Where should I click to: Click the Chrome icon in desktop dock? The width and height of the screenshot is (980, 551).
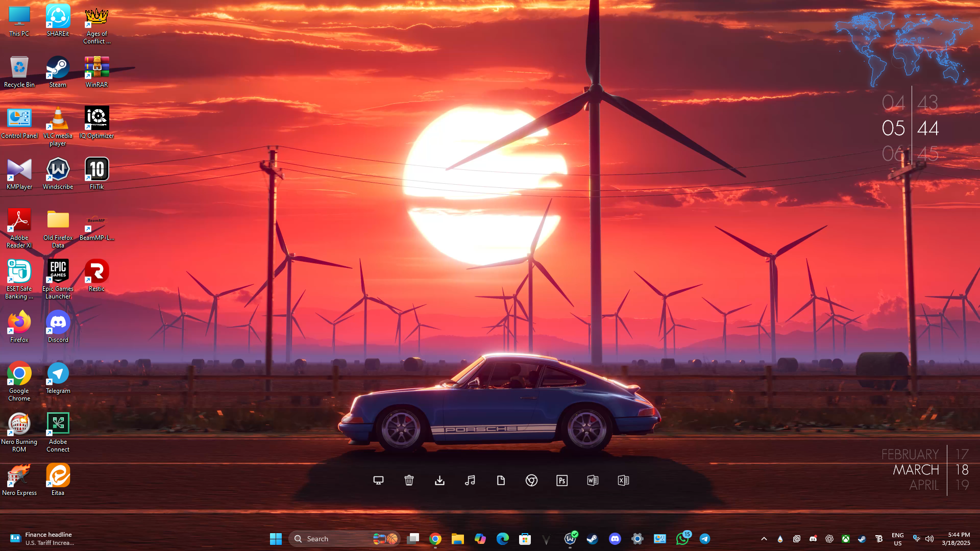531,480
